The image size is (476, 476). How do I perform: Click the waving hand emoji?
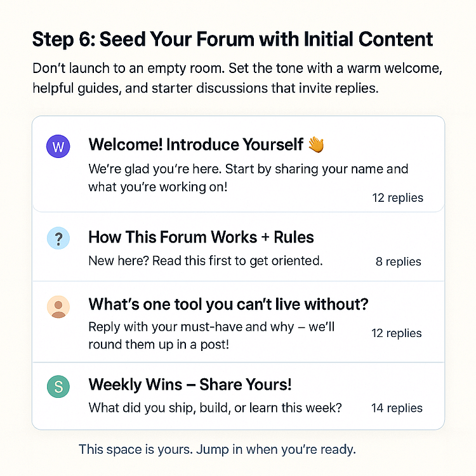316,145
